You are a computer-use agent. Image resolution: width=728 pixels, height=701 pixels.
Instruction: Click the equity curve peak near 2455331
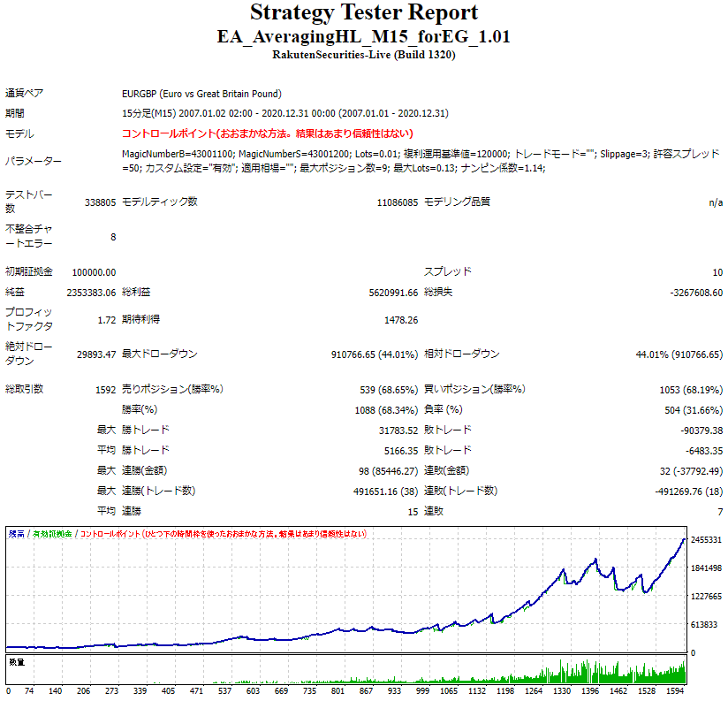point(686,539)
